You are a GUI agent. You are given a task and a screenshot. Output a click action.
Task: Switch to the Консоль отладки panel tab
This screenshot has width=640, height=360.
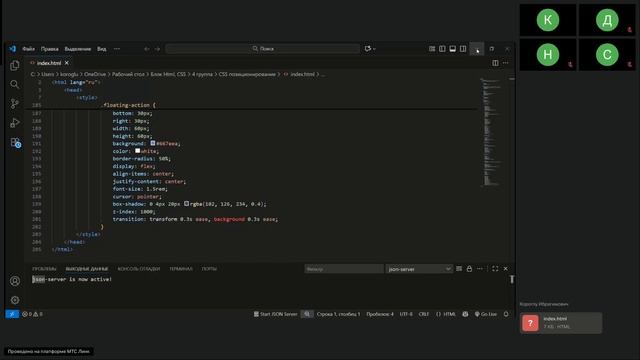click(x=139, y=269)
